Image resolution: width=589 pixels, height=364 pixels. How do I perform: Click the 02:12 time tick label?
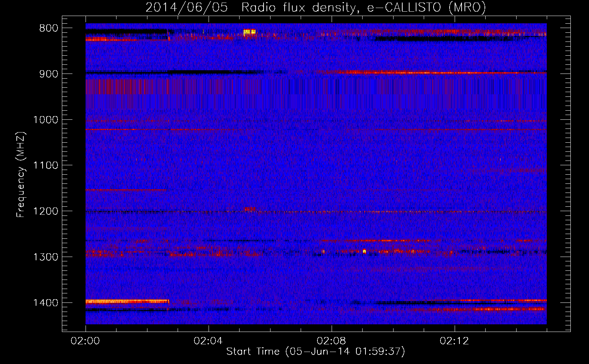454,341
